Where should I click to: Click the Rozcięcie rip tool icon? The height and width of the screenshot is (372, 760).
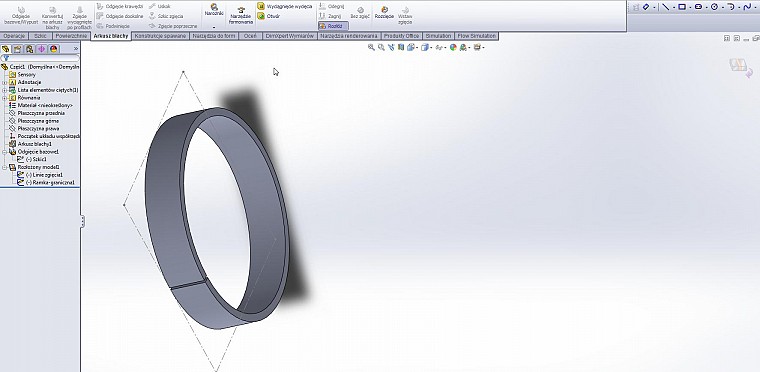click(x=384, y=9)
